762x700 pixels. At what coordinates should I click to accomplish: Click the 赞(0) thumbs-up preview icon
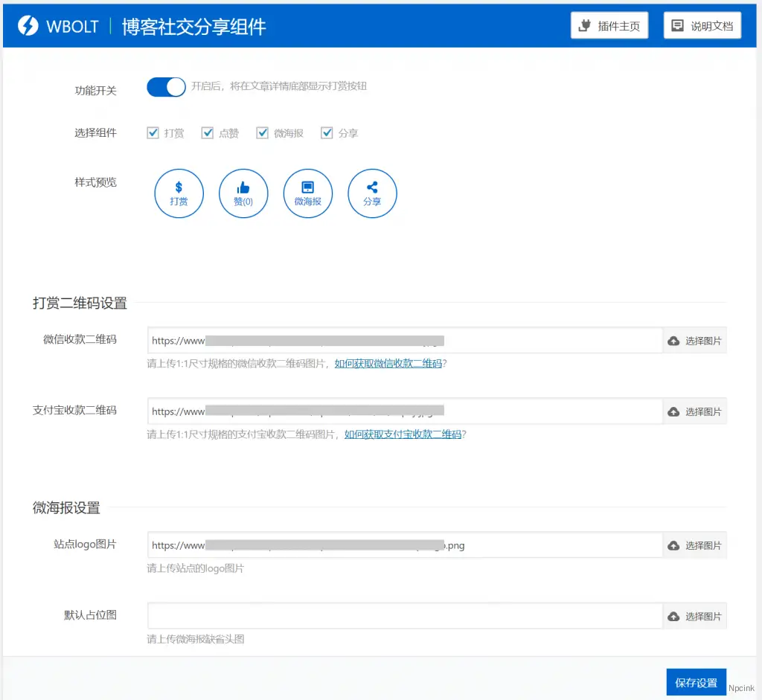[x=243, y=193]
